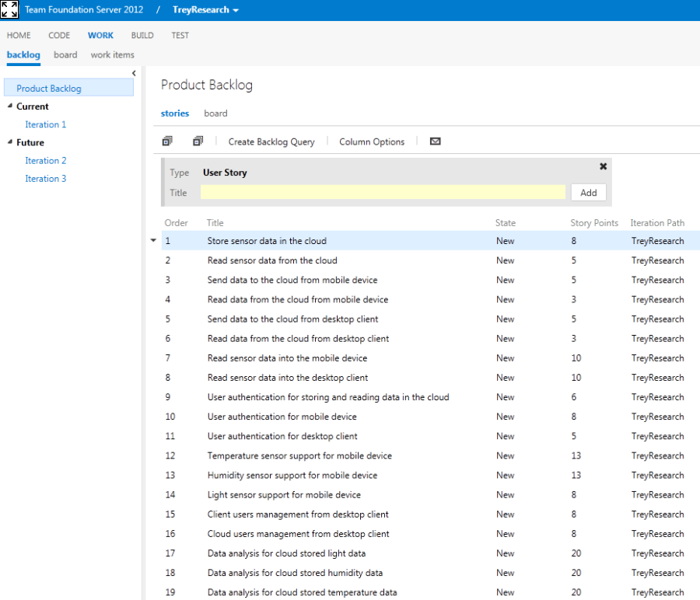Collapse the Current iterations group
The height and width of the screenshot is (600, 700).
coord(9,106)
